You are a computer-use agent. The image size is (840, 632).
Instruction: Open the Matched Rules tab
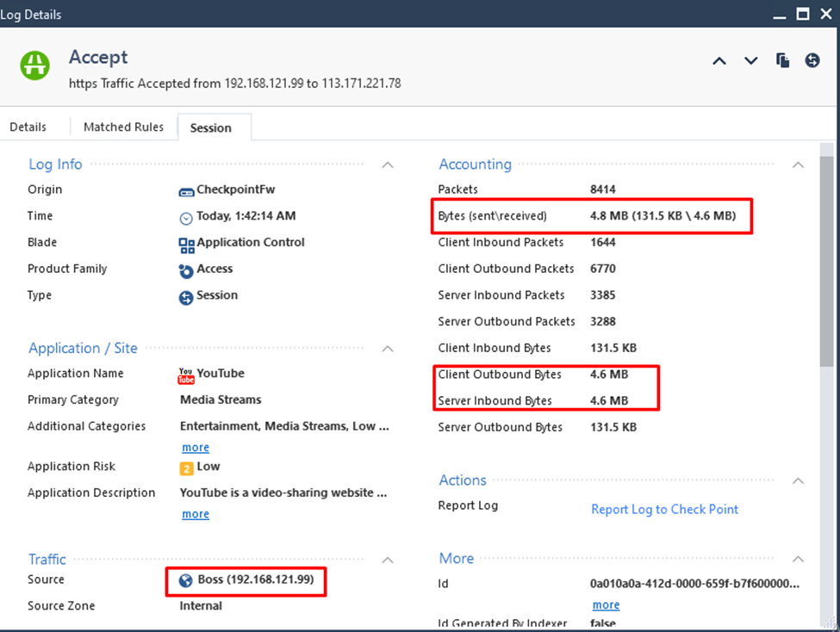123,127
